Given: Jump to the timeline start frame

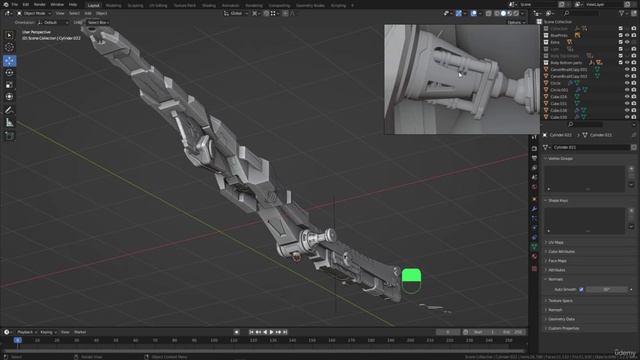Looking at the screenshot, I should (251, 332).
